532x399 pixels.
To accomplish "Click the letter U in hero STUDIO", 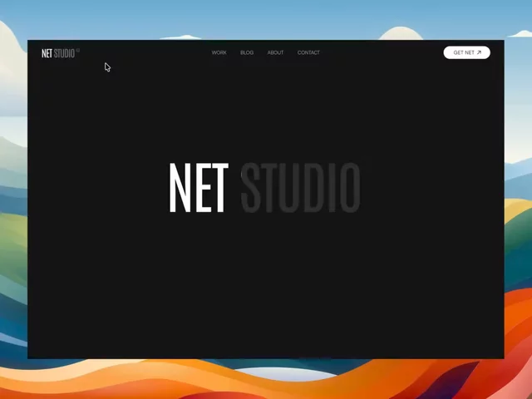I will click(x=289, y=188).
